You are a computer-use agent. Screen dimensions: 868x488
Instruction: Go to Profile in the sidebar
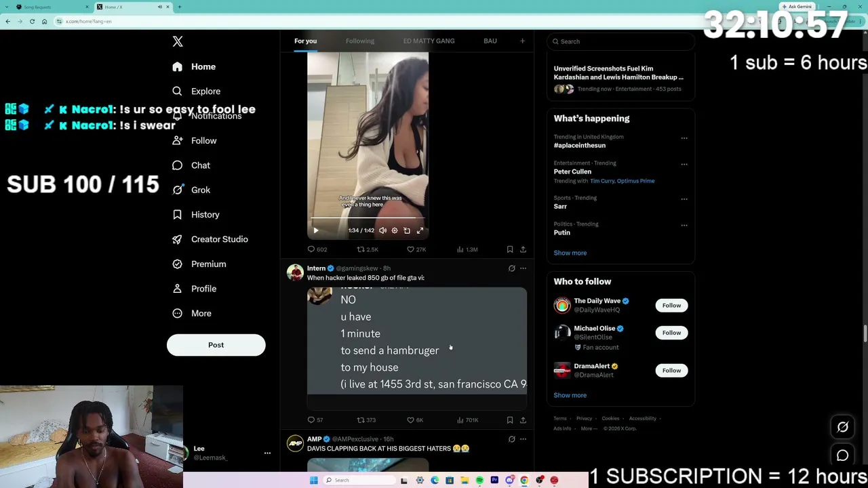pos(195,289)
